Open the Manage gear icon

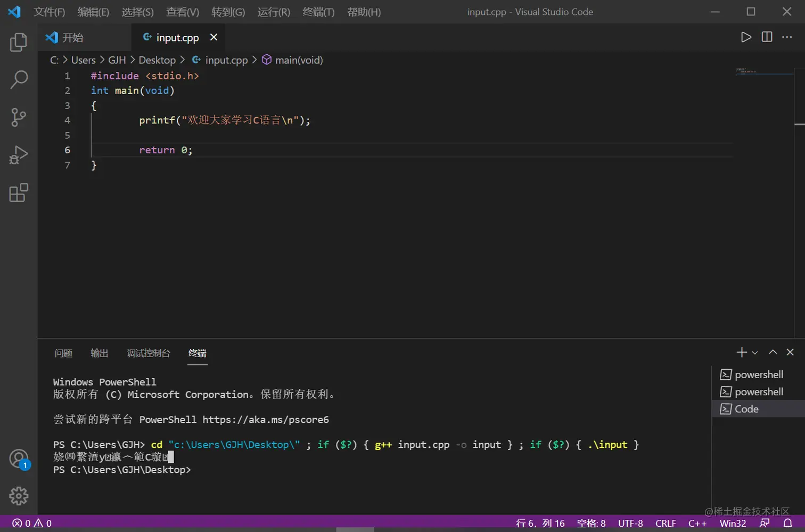point(19,496)
